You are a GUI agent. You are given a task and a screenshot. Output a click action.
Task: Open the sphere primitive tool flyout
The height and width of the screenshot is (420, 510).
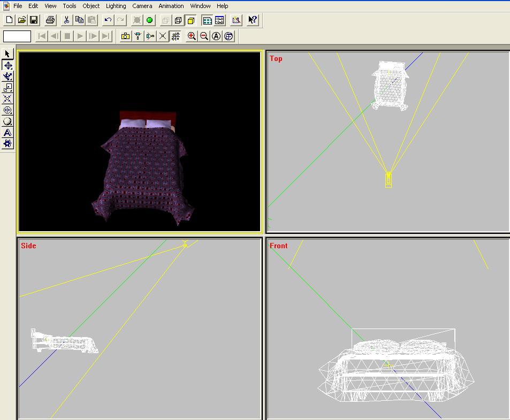7,121
